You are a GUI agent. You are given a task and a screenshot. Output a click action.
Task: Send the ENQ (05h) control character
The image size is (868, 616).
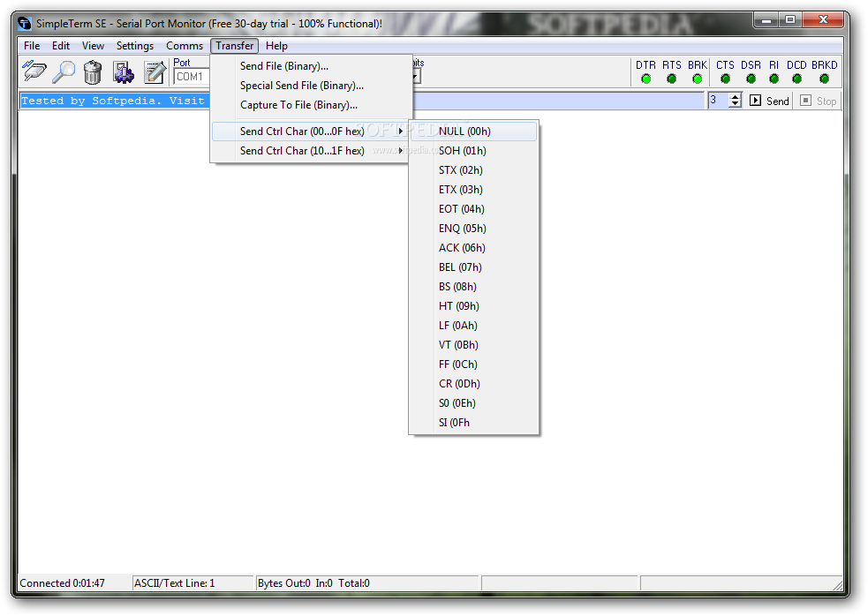[x=474, y=228]
